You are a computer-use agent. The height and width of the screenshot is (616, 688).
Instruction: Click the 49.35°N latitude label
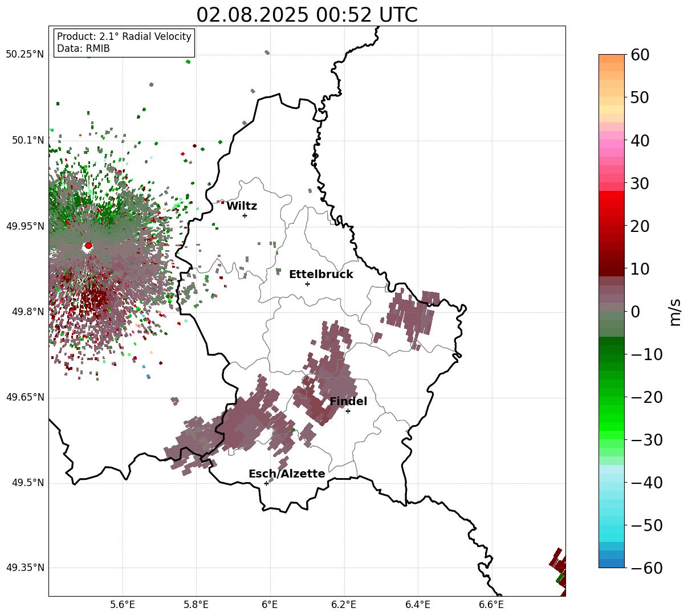pyautogui.click(x=25, y=568)
